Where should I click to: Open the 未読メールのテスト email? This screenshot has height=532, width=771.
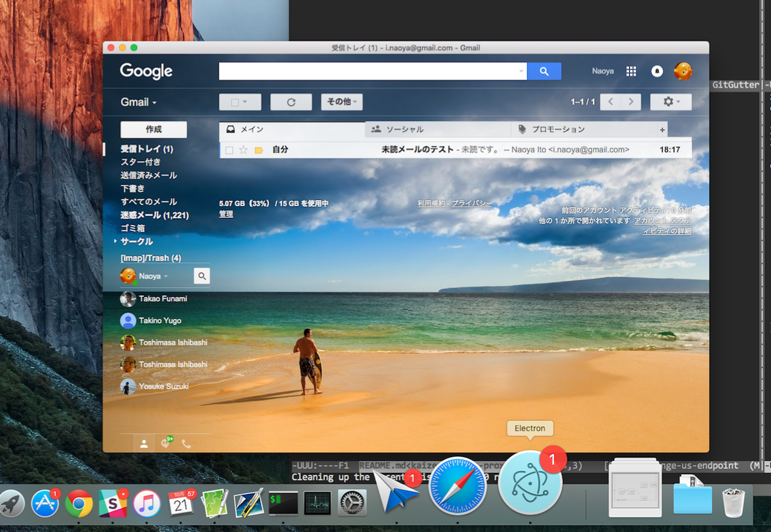click(x=455, y=150)
